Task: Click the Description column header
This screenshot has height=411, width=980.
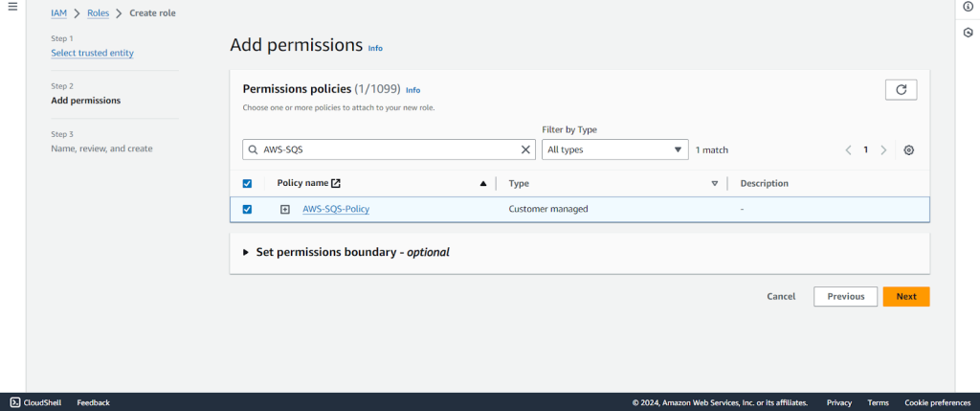Action: pyautogui.click(x=765, y=184)
